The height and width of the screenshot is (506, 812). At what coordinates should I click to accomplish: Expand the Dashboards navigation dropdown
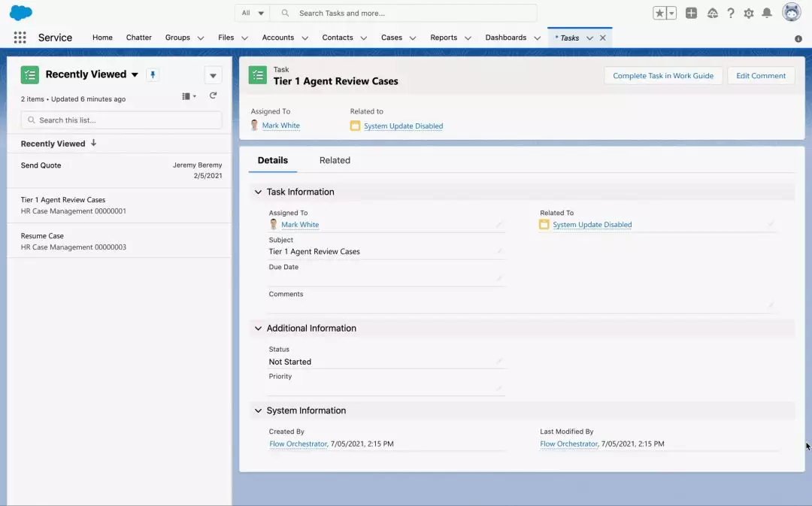(x=537, y=38)
